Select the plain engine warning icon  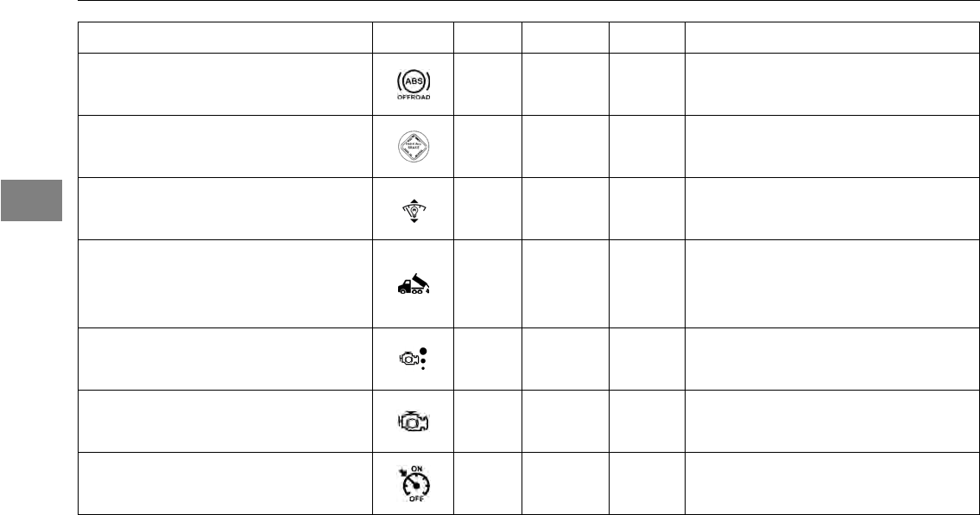click(x=413, y=421)
